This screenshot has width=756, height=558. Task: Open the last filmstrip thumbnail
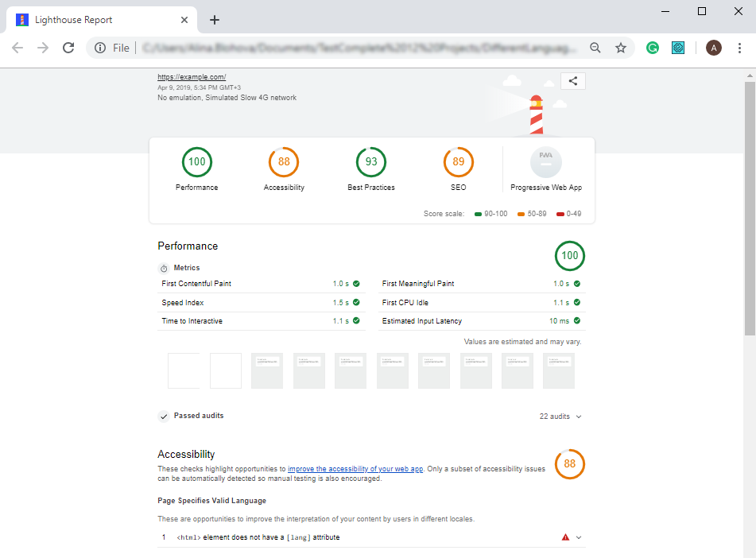click(559, 371)
